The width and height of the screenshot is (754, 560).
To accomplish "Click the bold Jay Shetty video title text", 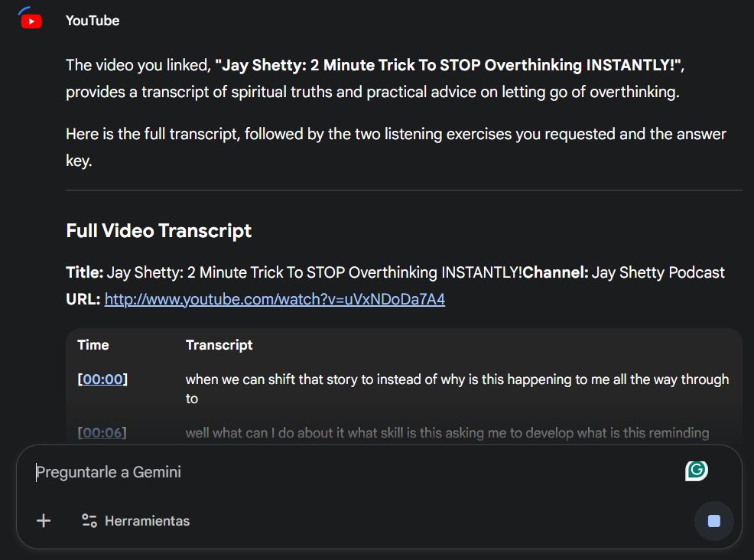I will pyautogui.click(x=447, y=65).
